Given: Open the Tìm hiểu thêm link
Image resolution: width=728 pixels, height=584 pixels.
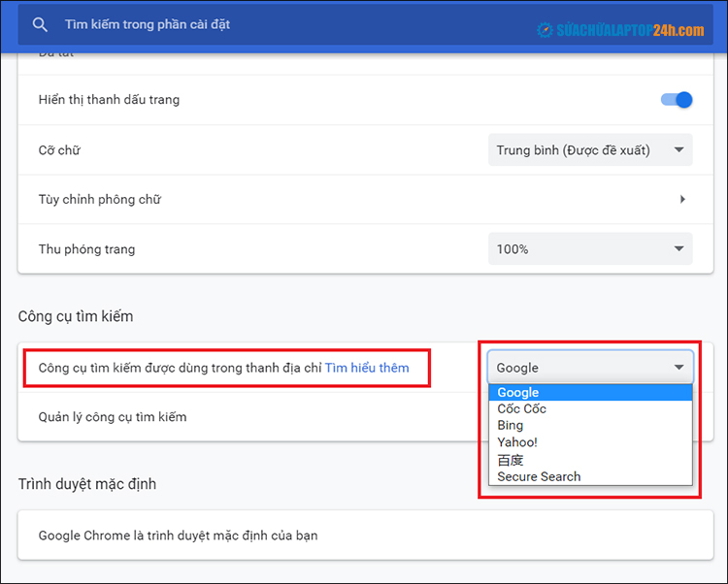Looking at the screenshot, I should (x=367, y=368).
